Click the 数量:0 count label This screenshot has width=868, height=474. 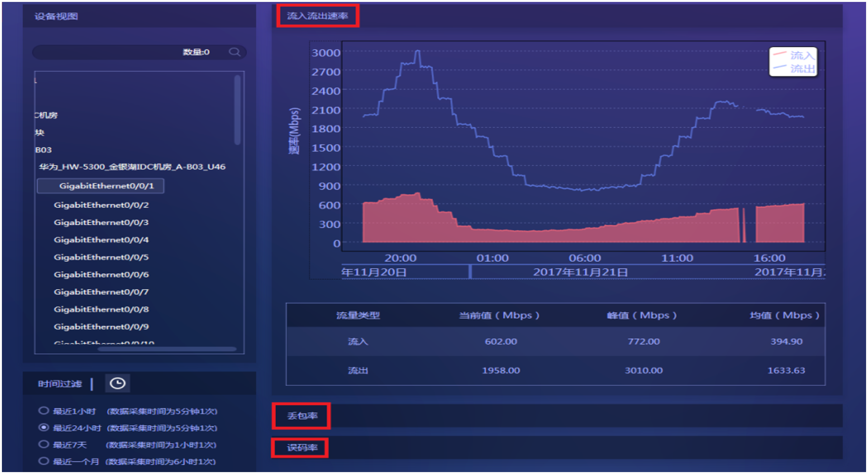[196, 52]
